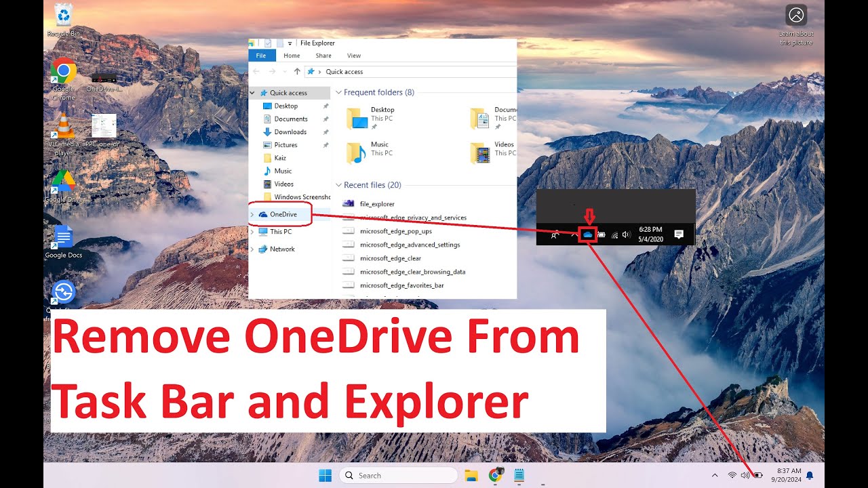This screenshot has width=868, height=488.
Task: Open the Windows Start menu
Action: click(325, 475)
